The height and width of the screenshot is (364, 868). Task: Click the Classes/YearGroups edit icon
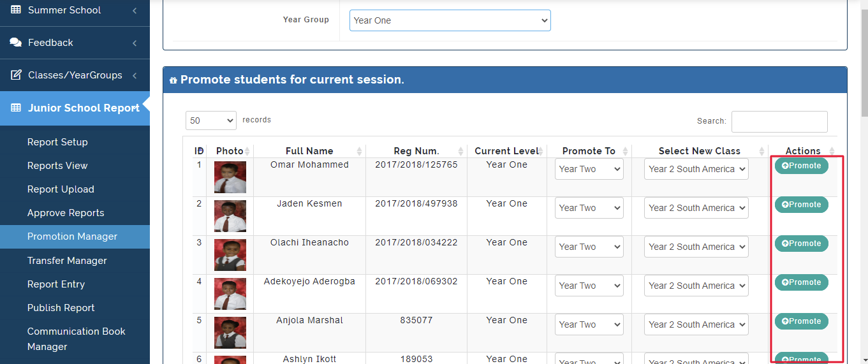pos(16,75)
